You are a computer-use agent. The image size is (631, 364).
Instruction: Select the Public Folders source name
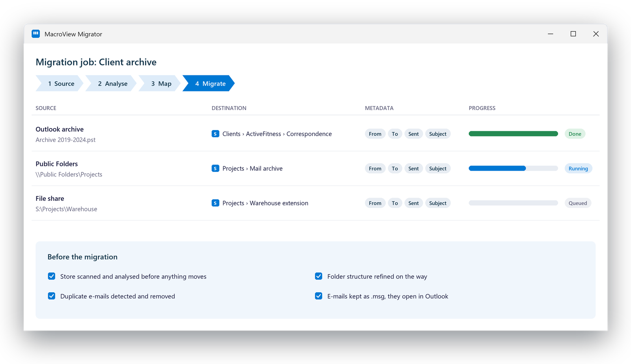[57, 164]
